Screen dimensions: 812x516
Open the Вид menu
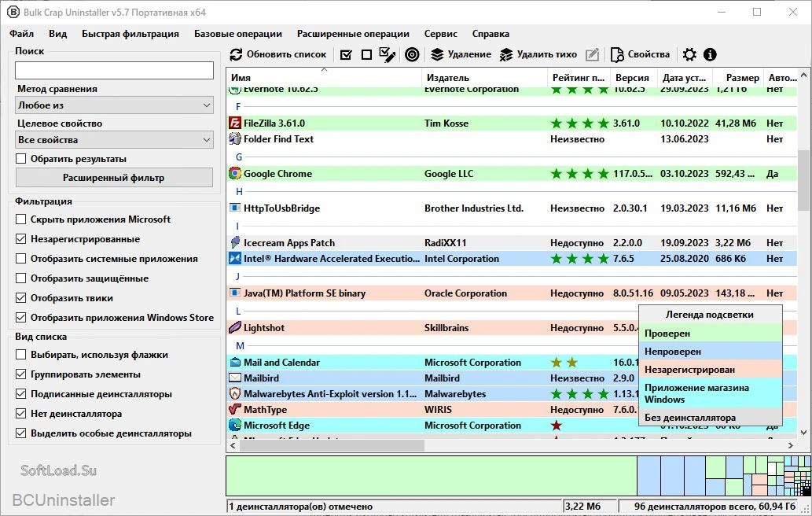coord(58,34)
